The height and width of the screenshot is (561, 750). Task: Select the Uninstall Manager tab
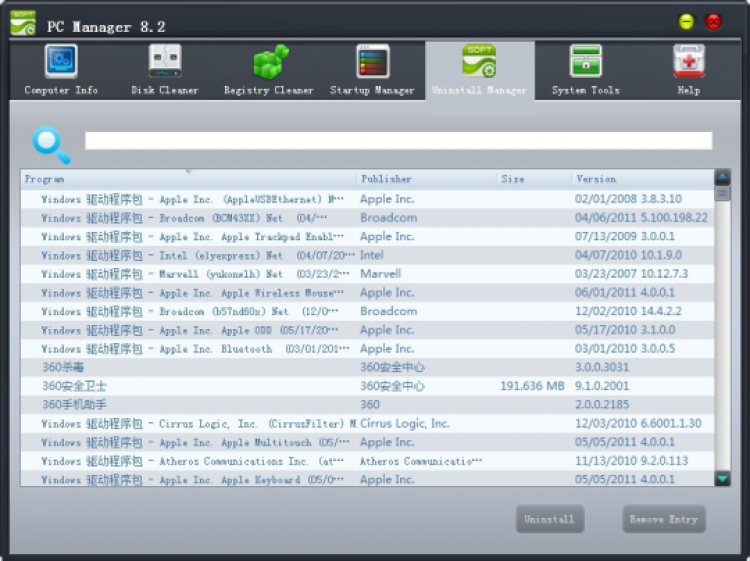point(479,70)
